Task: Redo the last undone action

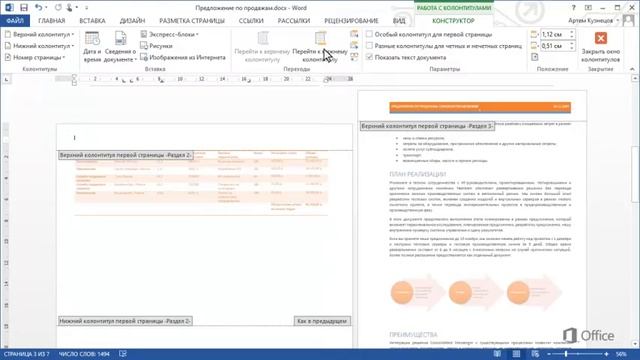Action: tap(58, 8)
